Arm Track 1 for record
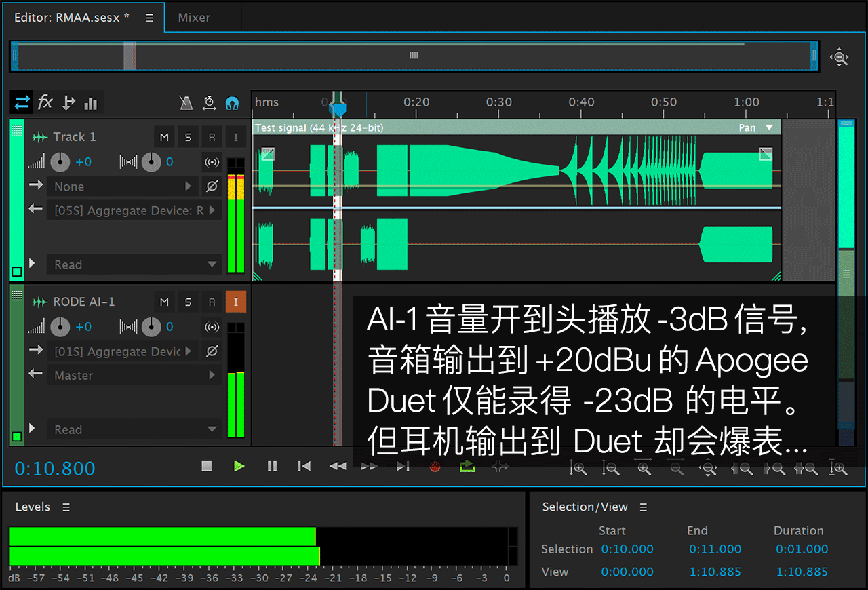The height and width of the screenshot is (590, 868). (x=212, y=137)
